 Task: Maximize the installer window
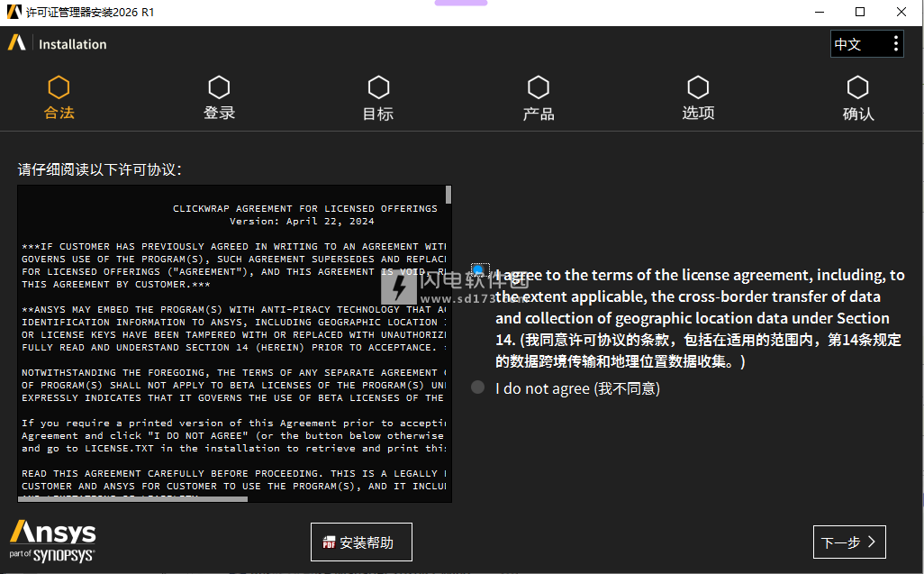pyautogui.click(x=860, y=12)
